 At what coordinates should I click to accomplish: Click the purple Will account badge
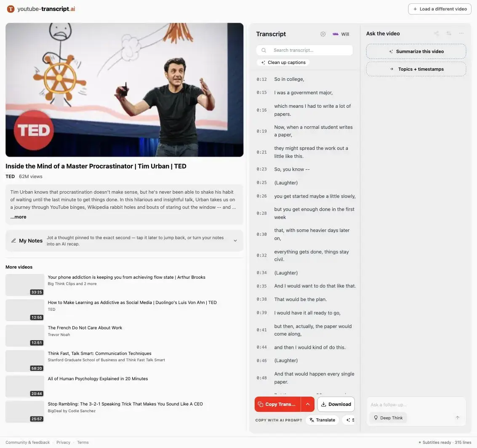point(341,34)
